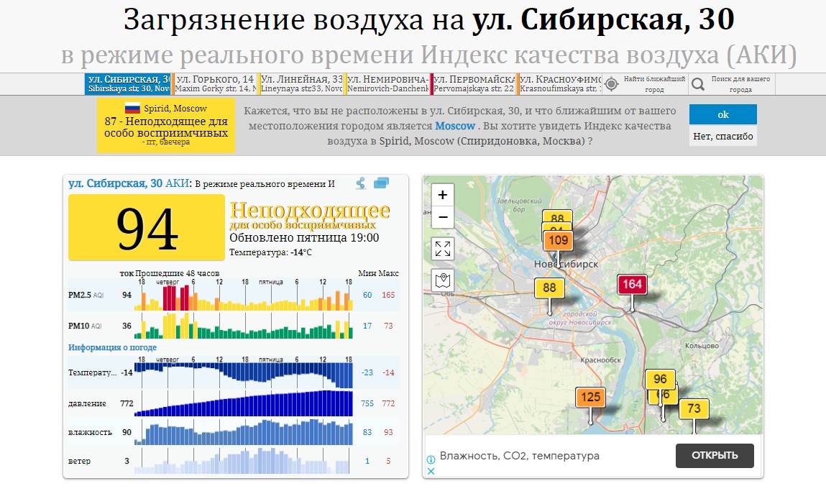Viewport: 826px width, 504px height.
Task: Switch the map to fullscreen
Action: click(x=443, y=249)
